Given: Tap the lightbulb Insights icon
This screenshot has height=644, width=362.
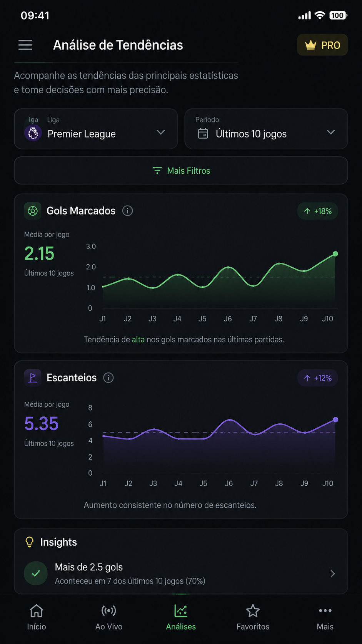Looking at the screenshot, I should 29,542.
